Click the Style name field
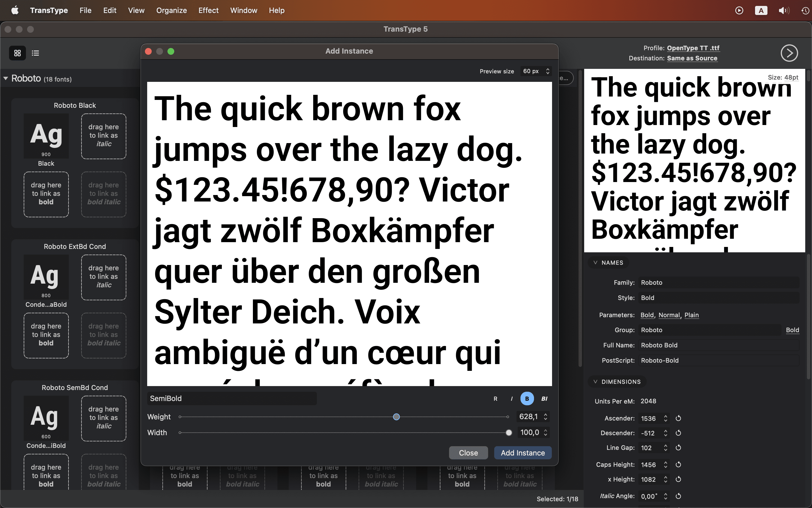The width and height of the screenshot is (812, 508). (718, 298)
